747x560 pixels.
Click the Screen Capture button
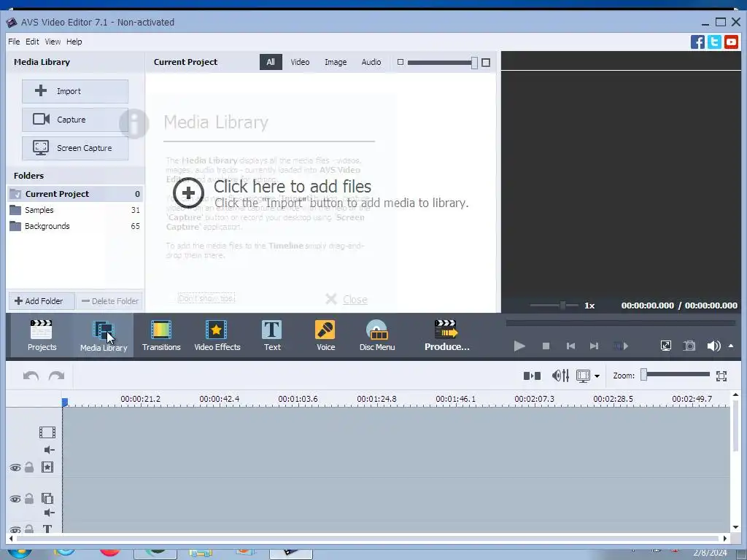pos(75,148)
